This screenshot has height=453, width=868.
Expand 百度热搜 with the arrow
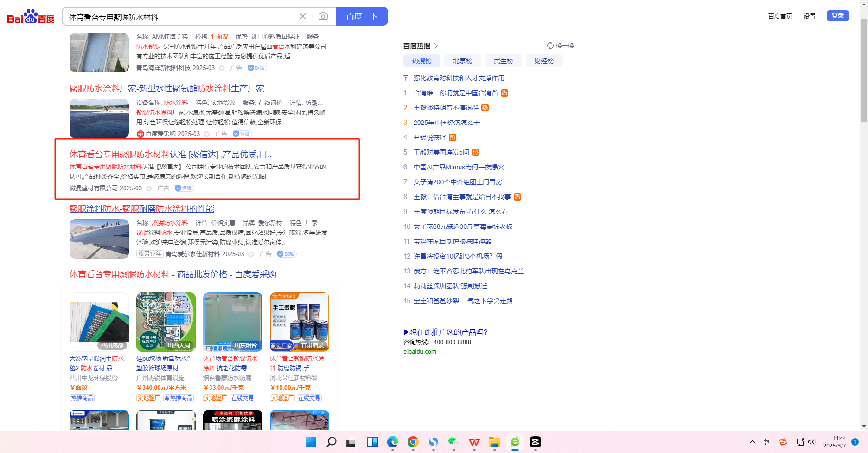[436, 46]
